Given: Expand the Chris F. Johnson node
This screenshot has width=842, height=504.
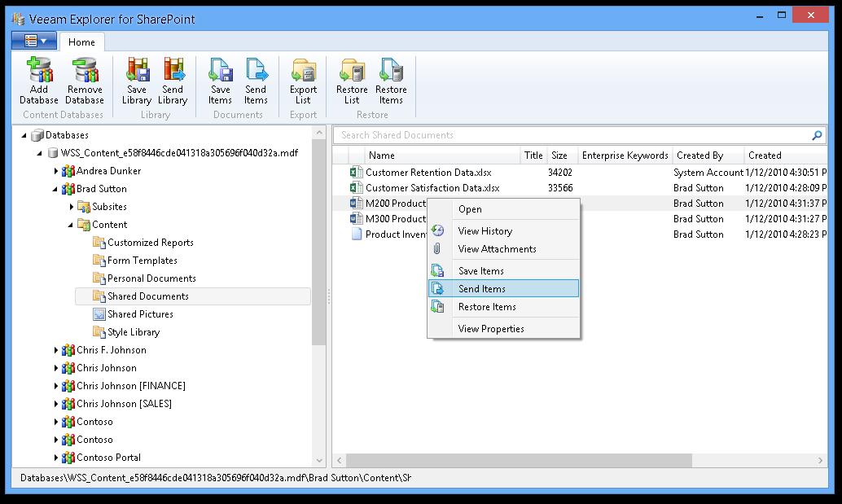Looking at the screenshot, I should click(56, 350).
